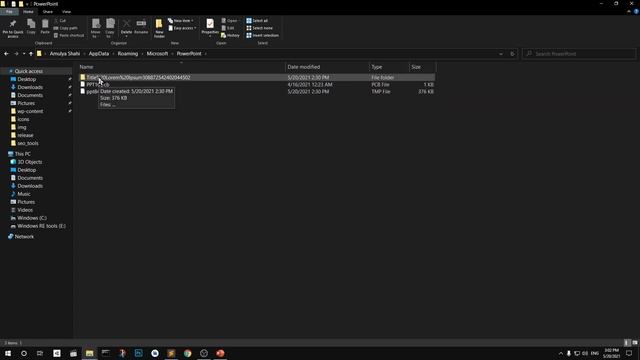Click Amulya Shahi breadcrumb segment
Image resolution: width=640 pixels, height=360 pixels.
(65, 53)
